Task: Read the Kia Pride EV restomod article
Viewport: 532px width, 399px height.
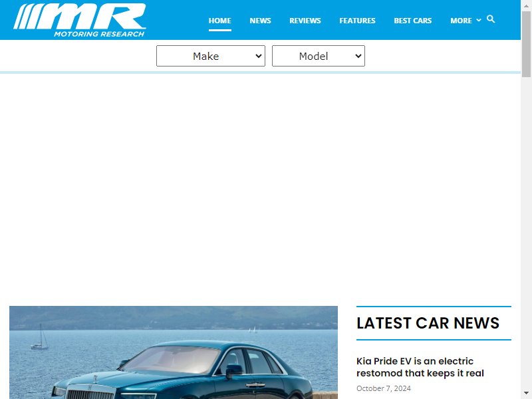Action: click(x=420, y=367)
